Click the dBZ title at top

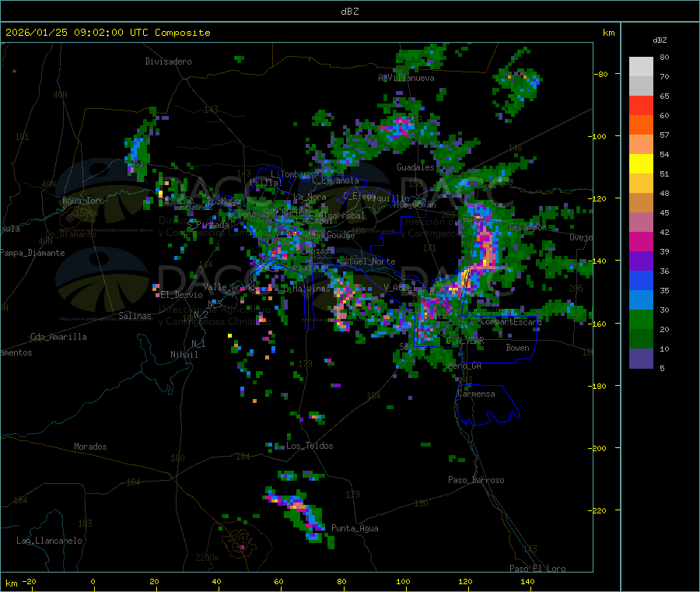click(x=349, y=12)
